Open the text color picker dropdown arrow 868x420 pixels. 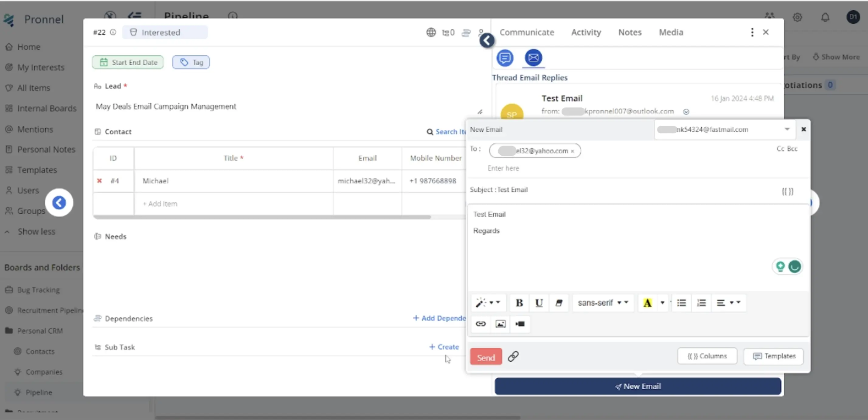662,303
